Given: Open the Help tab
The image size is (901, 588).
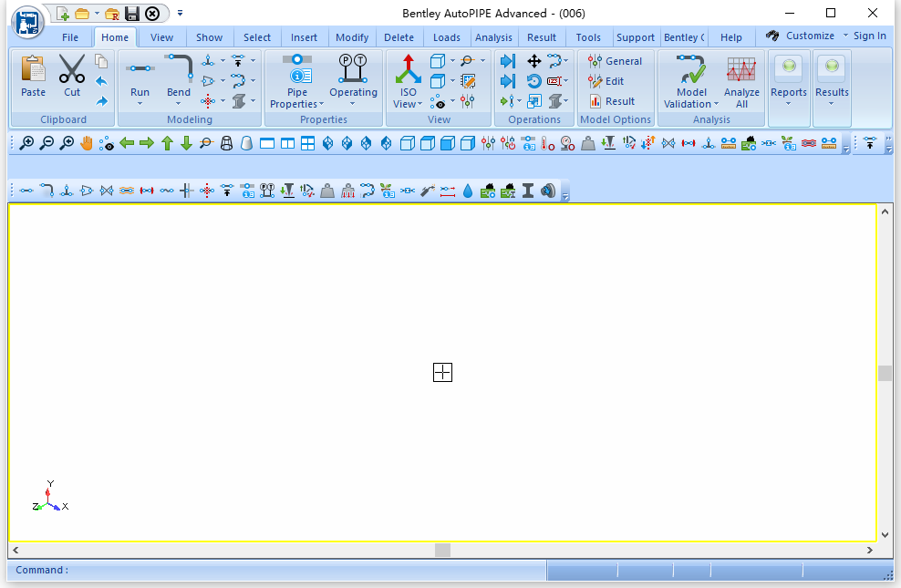Looking at the screenshot, I should click(730, 37).
